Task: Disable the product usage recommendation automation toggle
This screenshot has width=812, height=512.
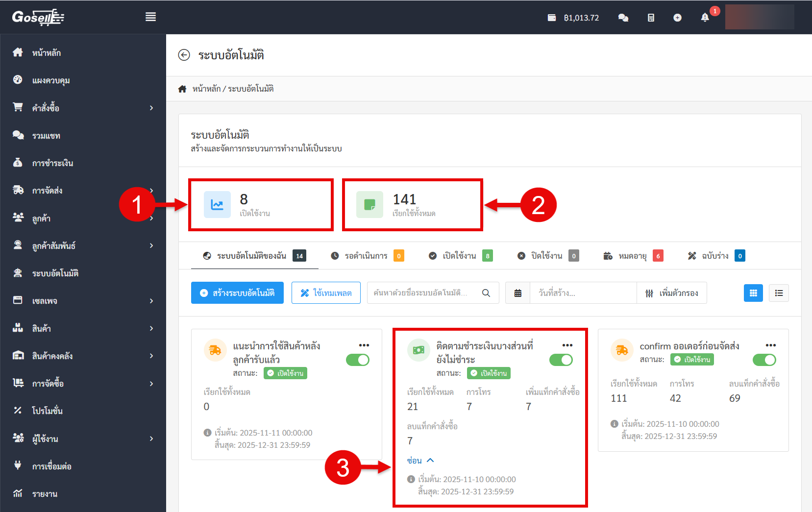Action: [x=358, y=360]
